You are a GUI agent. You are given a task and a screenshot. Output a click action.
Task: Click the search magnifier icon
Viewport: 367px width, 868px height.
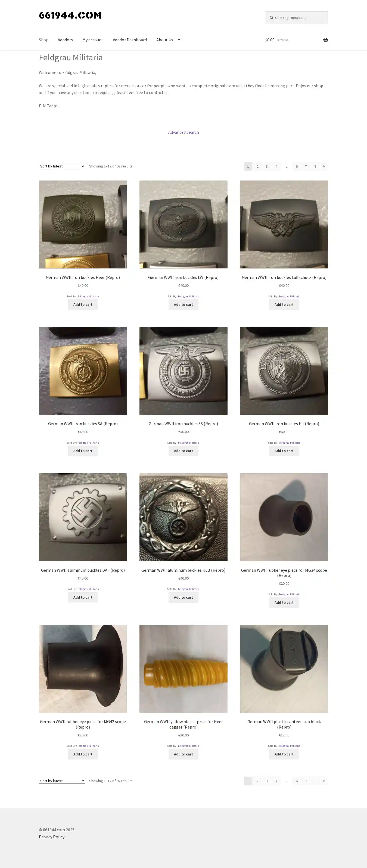[x=271, y=17]
